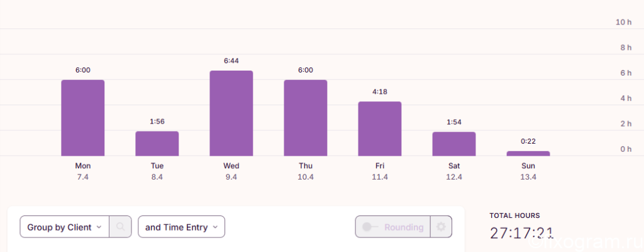Select the Monday 6:00 bar

tap(83, 118)
